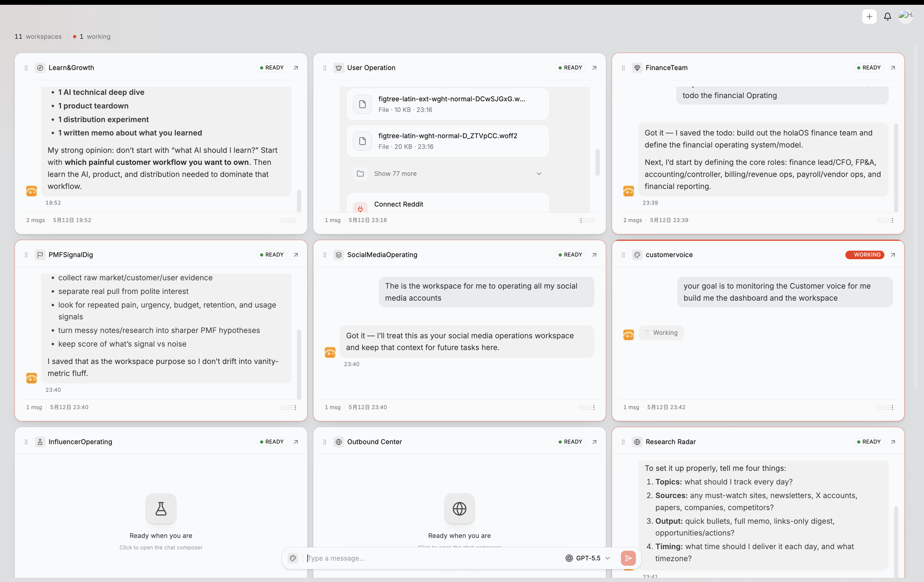Add a new workspace with plus button

click(x=869, y=16)
